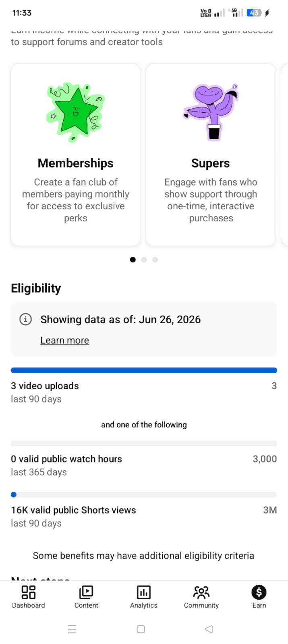Viewport: 288px width, 644px height.
Task: Select the first carousel page dot
Action: [133, 260]
